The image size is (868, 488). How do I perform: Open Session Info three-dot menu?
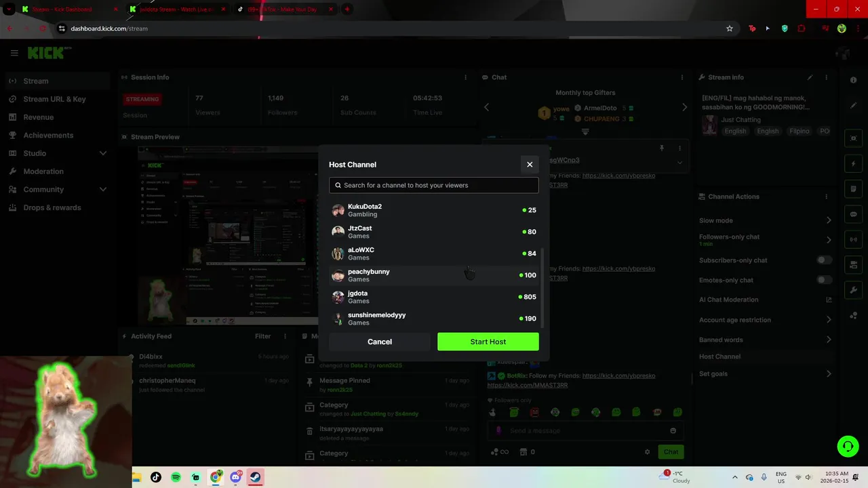click(x=465, y=77)
